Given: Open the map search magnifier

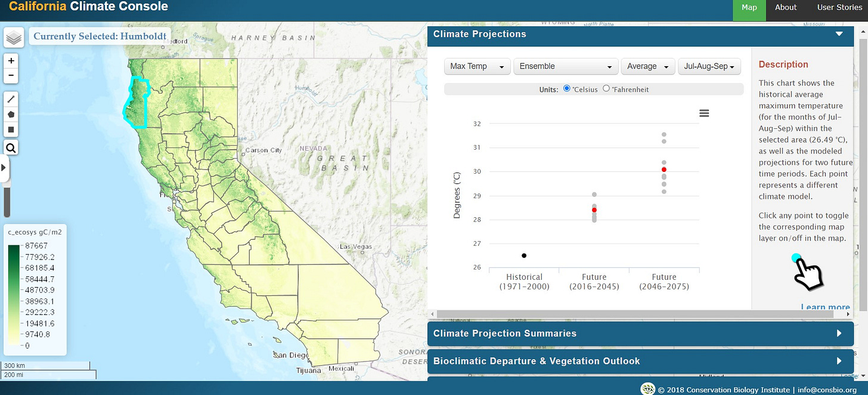Looking at the screenshot, I should pos(11,148).
